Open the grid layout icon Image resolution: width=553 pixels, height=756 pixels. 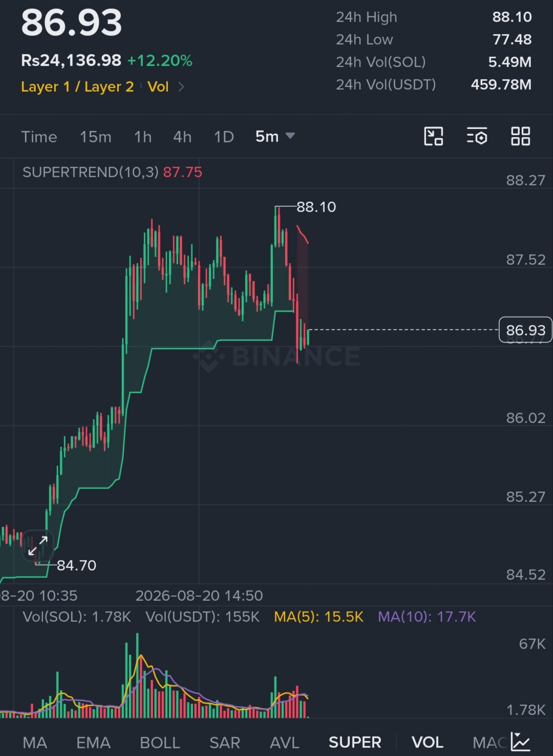(520, 136)
